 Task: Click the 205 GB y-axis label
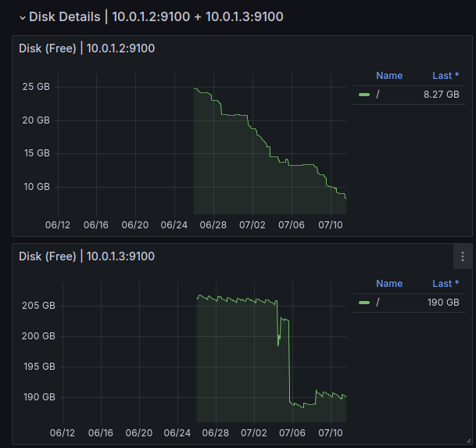point(38,306)
